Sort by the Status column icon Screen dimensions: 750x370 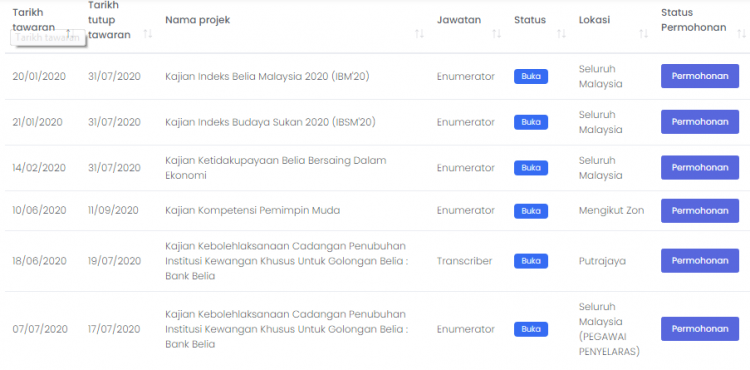coord(562,34)
